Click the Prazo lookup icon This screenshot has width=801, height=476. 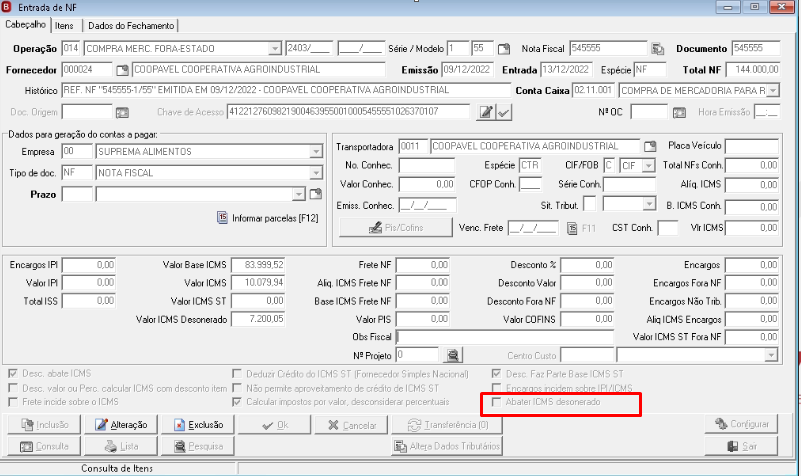pyautogui.click(x=316, y=194)
